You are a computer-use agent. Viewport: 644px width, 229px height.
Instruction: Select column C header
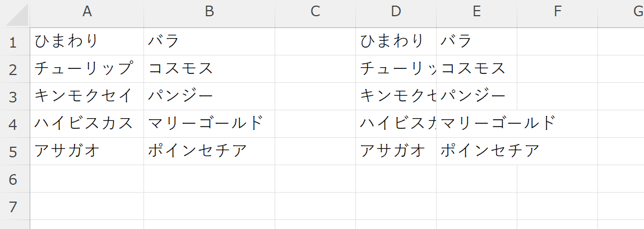pos(315,11)
